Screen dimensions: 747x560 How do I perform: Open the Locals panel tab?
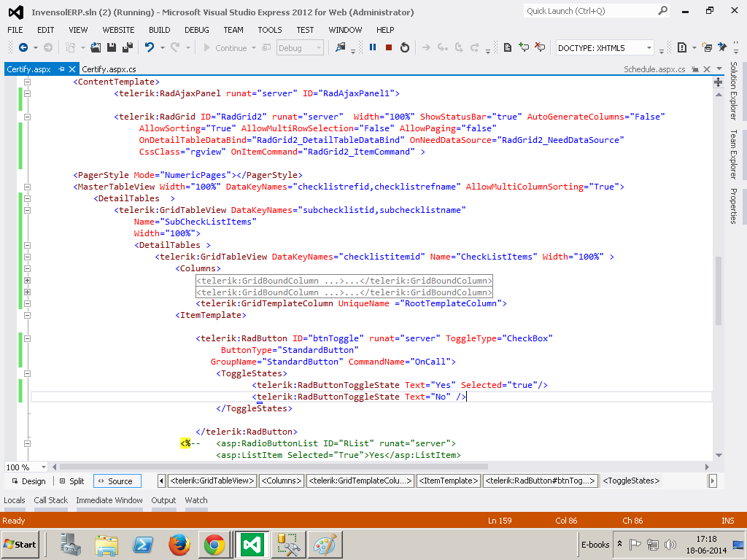[x=15, y=500]
